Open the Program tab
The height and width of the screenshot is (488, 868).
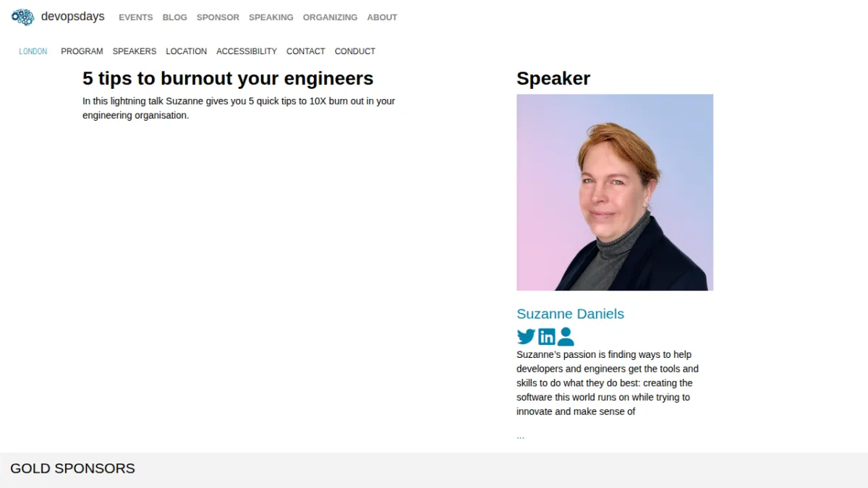82,51
